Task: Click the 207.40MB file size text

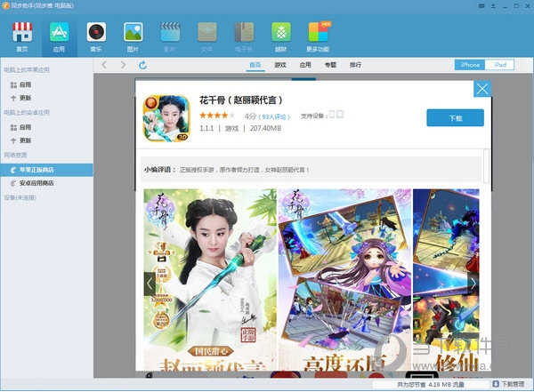Action: [x=265, y=128]
